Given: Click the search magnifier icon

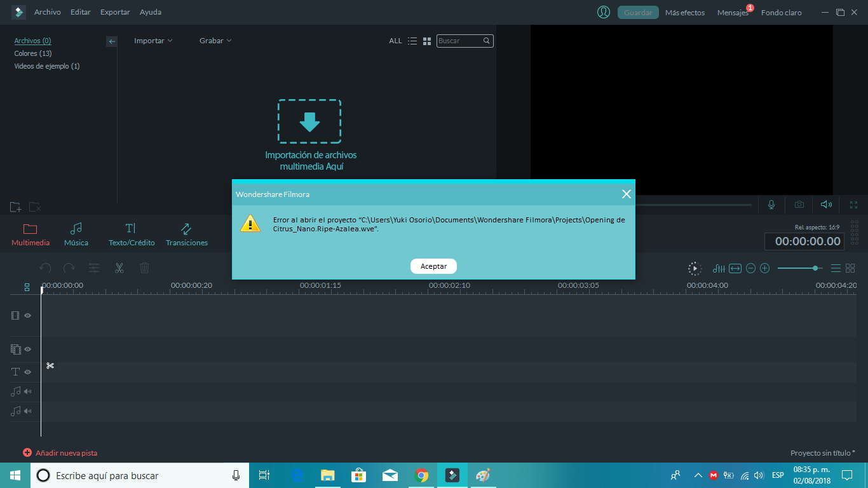Looking at the screenshot, I should tap(487, 41).
